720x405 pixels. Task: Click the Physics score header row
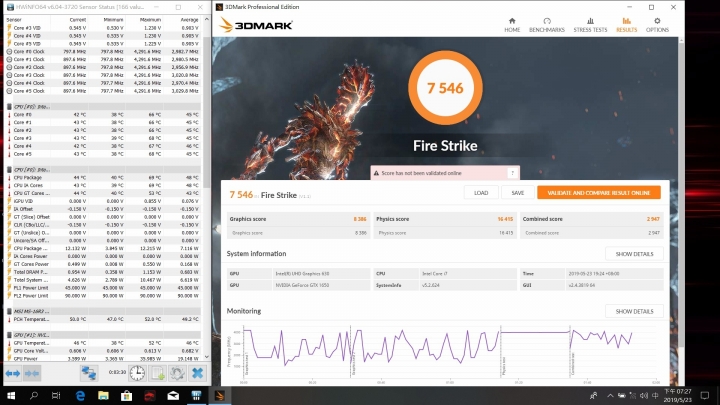tap(444, 219)
